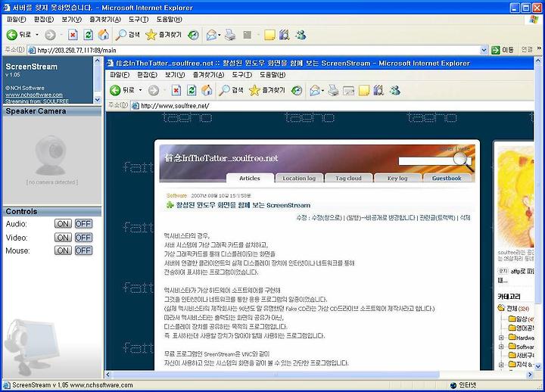The width and height of the screenshot is (545, 392).
Task: Follow the www.nchsoftware.com link in ScreenStream panel
Action: 34,95
